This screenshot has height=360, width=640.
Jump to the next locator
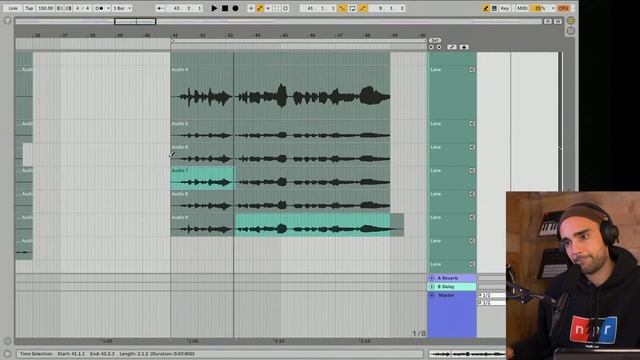click(x=439, y=47)
